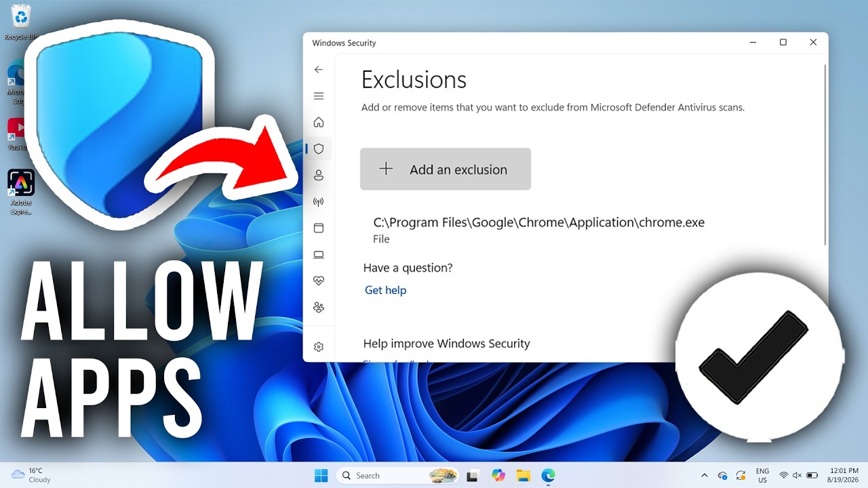Click the OneDrive cloud tray icon
The height and width of the screenshot is (488, 868).
[723, 475]
